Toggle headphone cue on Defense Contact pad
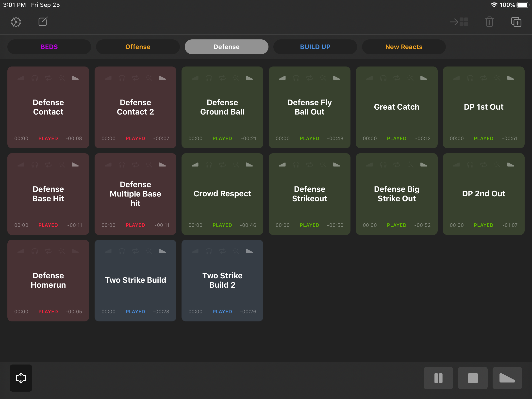This screenshot has height=399, width=532. click(35, 78)
